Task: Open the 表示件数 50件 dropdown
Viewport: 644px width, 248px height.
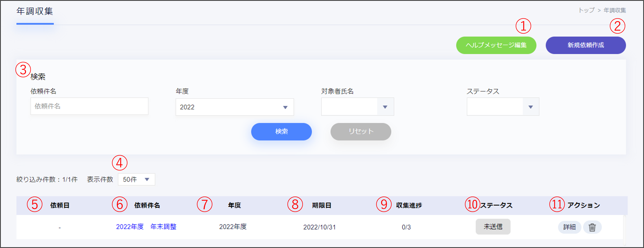Action: (x=136, y=179)
